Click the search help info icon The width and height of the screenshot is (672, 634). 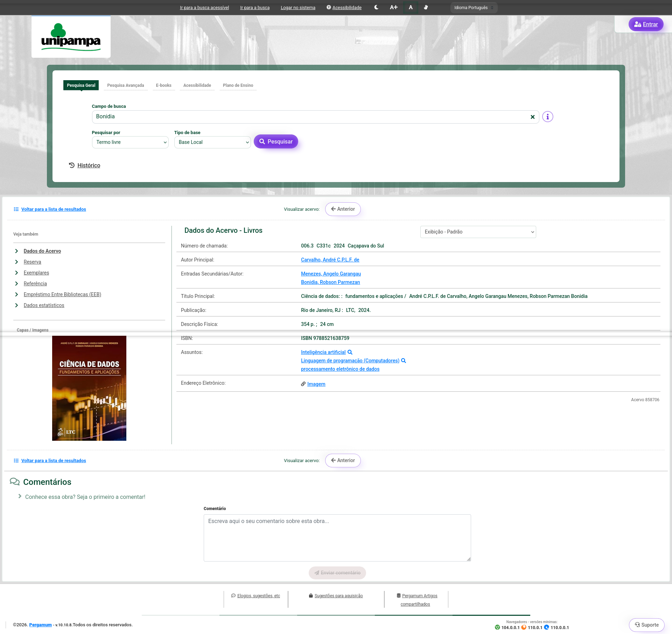pos(547,117)
